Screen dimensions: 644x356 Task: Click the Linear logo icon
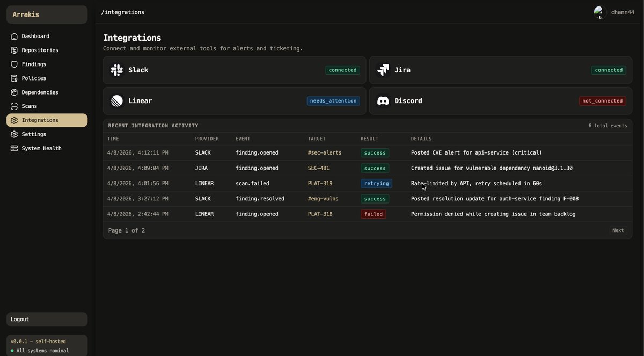(x=116, y=100)
